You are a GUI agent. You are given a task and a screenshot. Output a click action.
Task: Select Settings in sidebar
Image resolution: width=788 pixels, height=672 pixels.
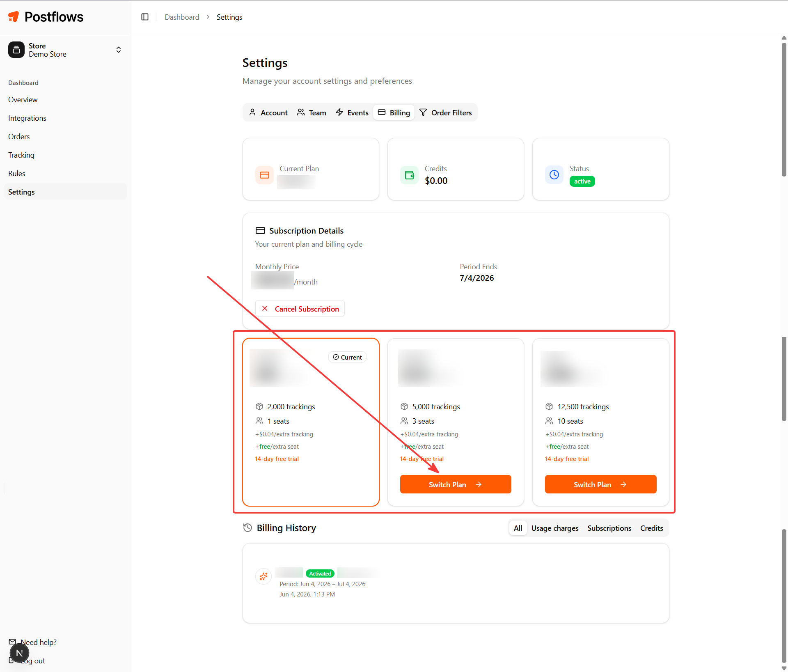click(65, 192)
